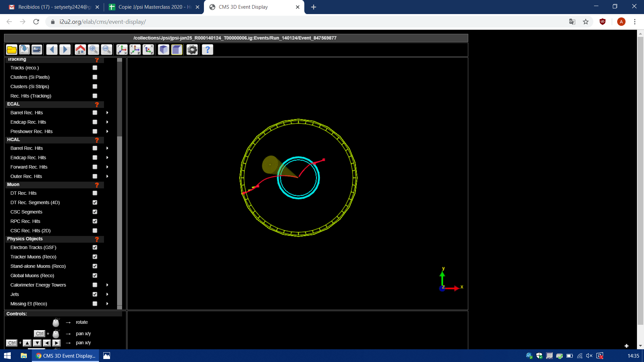644x362 pixels.
Task: Go to the next event arrow
Action: 65,50
